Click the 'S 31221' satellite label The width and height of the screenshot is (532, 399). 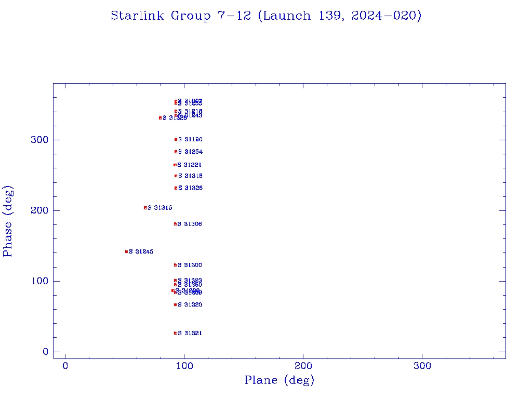click(189, 165)
